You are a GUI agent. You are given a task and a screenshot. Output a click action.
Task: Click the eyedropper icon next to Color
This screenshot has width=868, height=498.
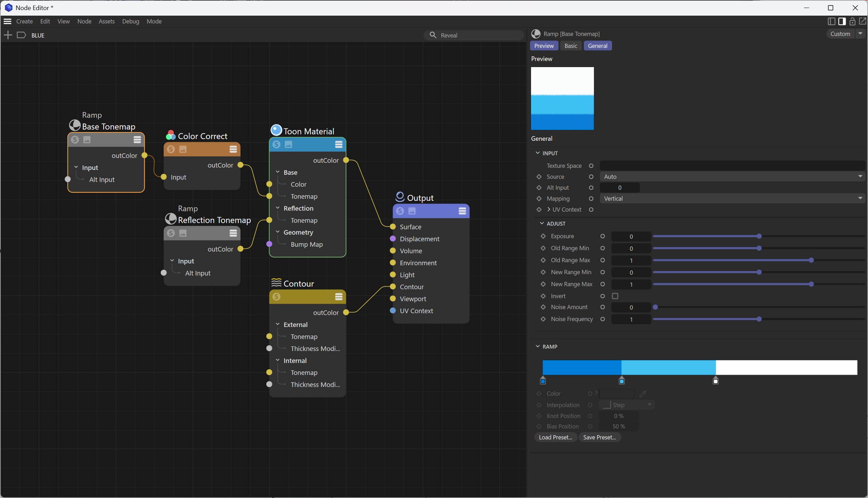643,394
